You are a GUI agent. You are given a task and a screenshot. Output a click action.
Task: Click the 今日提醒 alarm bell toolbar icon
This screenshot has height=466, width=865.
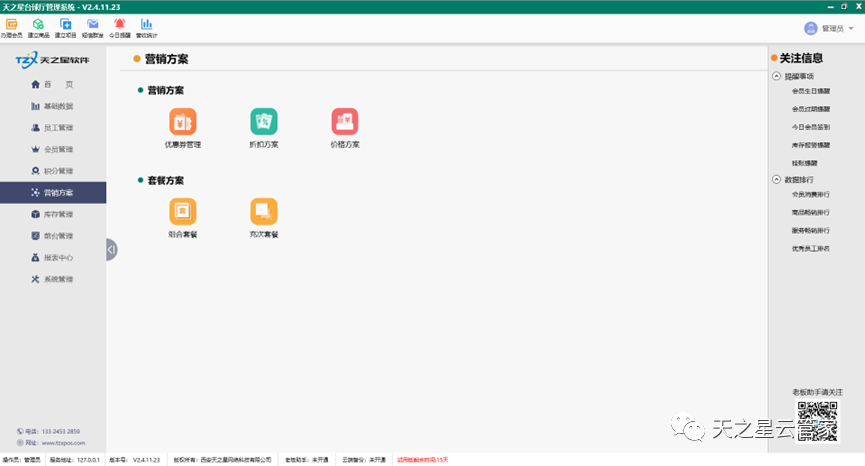coord(120,25)
